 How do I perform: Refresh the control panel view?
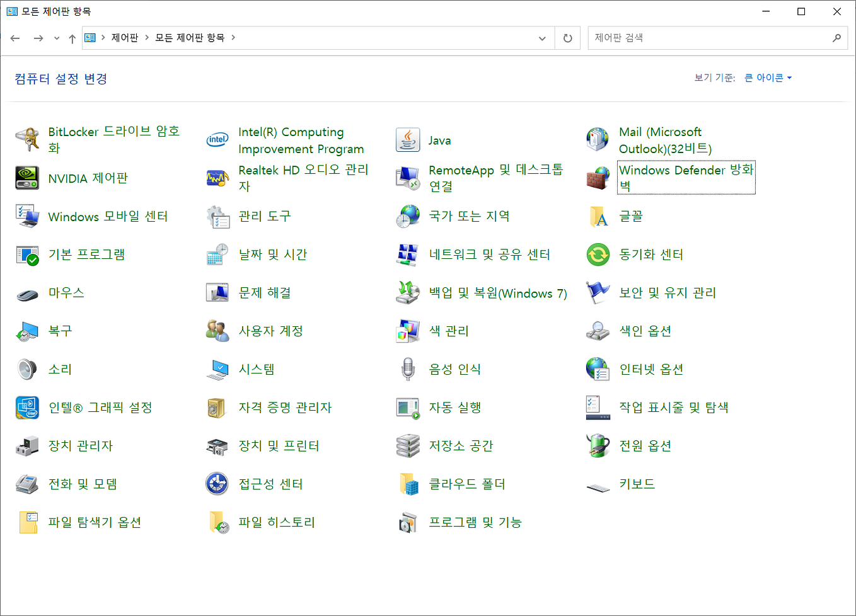pyautogui.click(x=567, y=38)
